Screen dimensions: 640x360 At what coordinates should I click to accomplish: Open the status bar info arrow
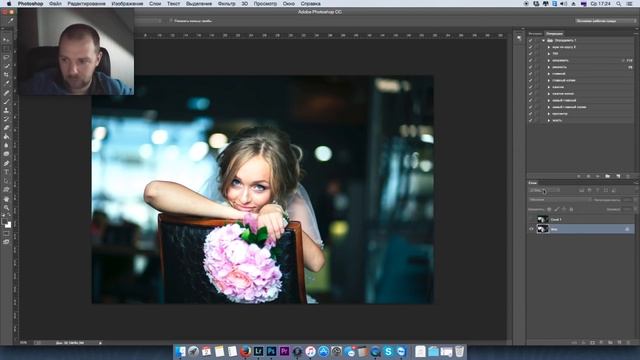[x=100, y=343]
